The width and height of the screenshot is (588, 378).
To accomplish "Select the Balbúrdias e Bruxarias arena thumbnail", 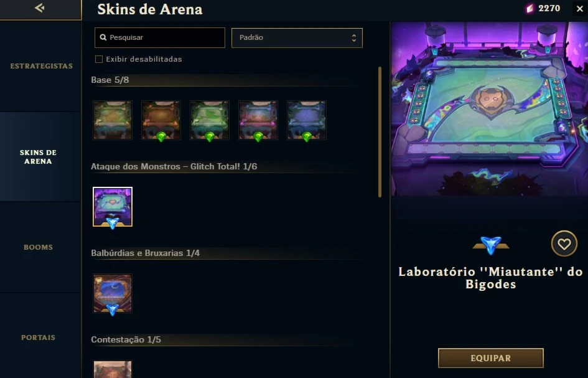I will point(113,293).
